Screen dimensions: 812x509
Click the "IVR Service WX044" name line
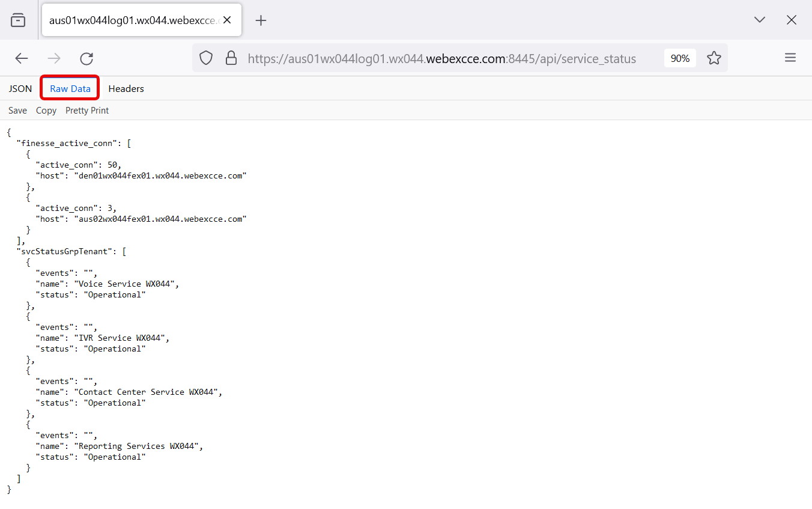tap(103, 338)
